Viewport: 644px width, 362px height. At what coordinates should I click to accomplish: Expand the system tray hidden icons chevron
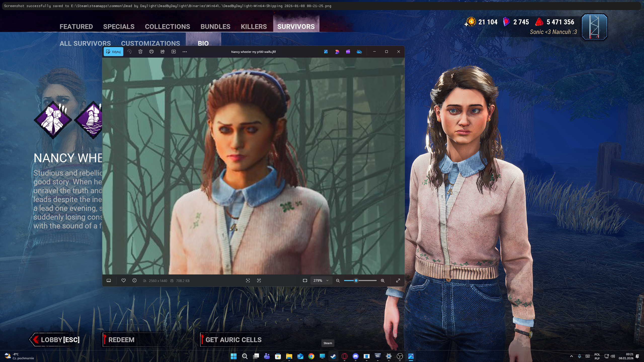coord(571,356)
